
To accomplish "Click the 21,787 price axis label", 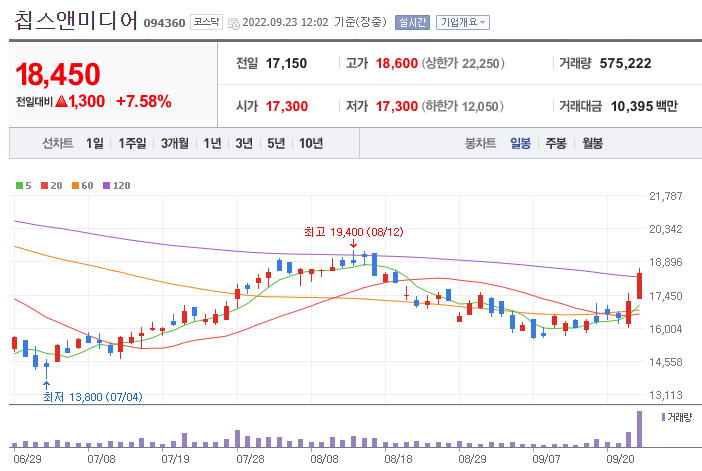I will 666,196.
